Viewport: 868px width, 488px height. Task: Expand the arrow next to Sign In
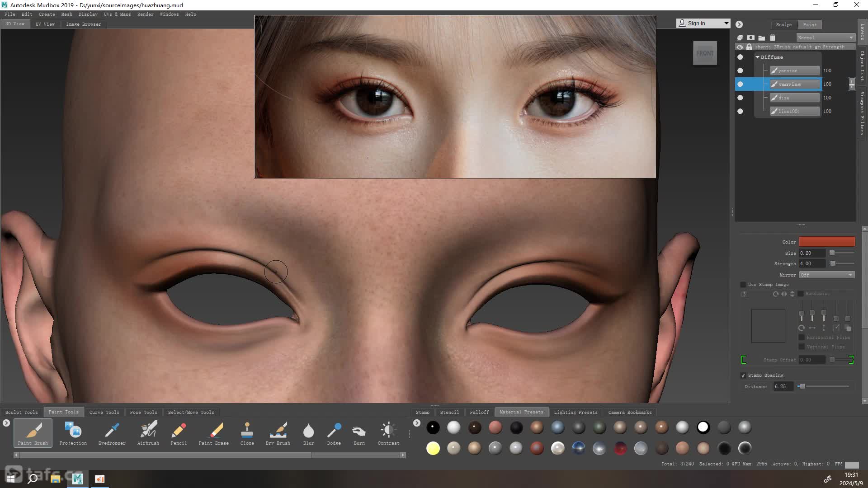click(x=739, y=24)
